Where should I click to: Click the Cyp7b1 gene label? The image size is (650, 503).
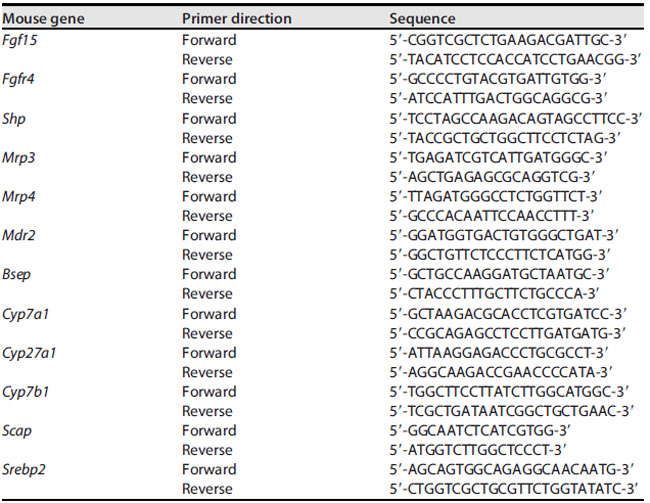25,392
